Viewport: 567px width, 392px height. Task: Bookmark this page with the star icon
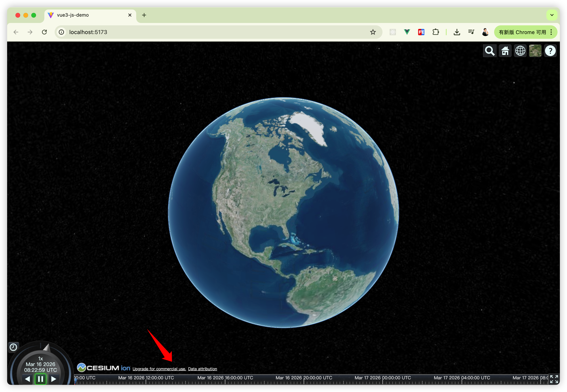pyautogui.click(x=373, y=32)
